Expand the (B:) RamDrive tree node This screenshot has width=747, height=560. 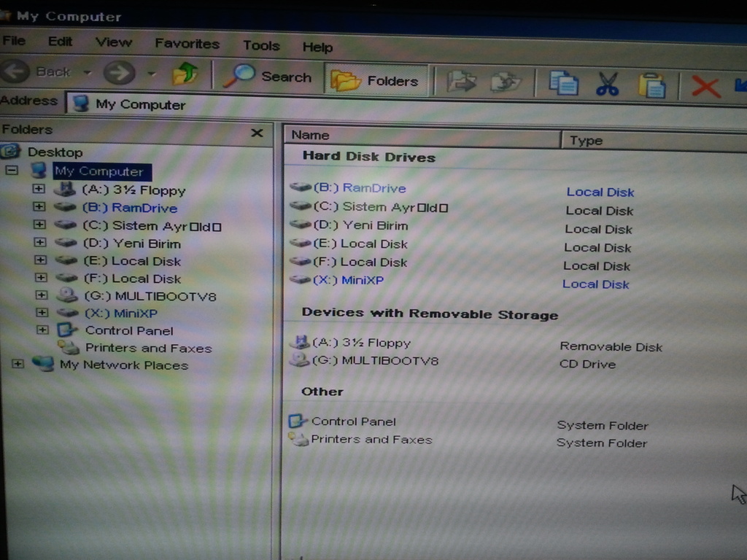[39, 206]
